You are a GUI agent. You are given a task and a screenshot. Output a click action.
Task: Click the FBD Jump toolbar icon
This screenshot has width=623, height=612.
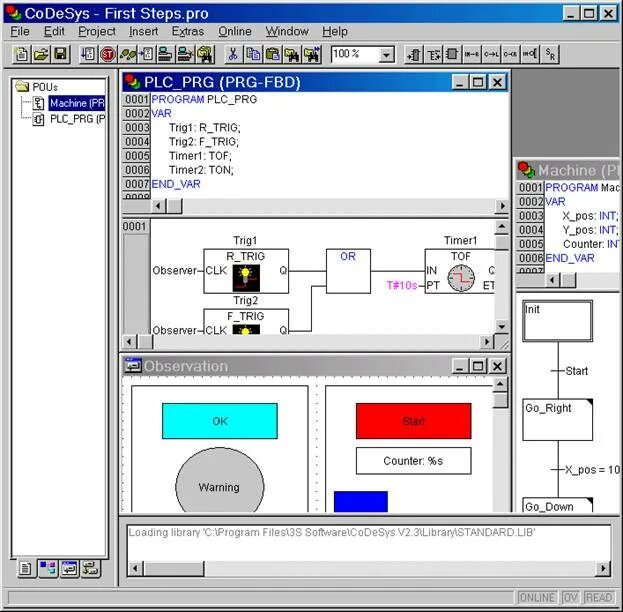coord(491,54)
